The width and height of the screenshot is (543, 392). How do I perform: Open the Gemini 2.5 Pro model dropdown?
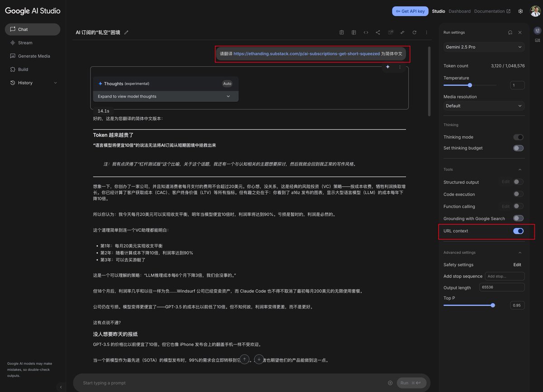[x=484, y=47]
